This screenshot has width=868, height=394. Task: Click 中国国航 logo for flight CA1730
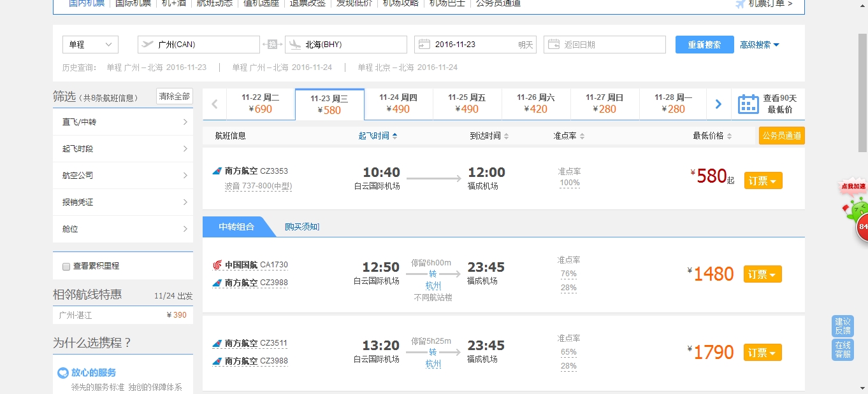[217, 265]
